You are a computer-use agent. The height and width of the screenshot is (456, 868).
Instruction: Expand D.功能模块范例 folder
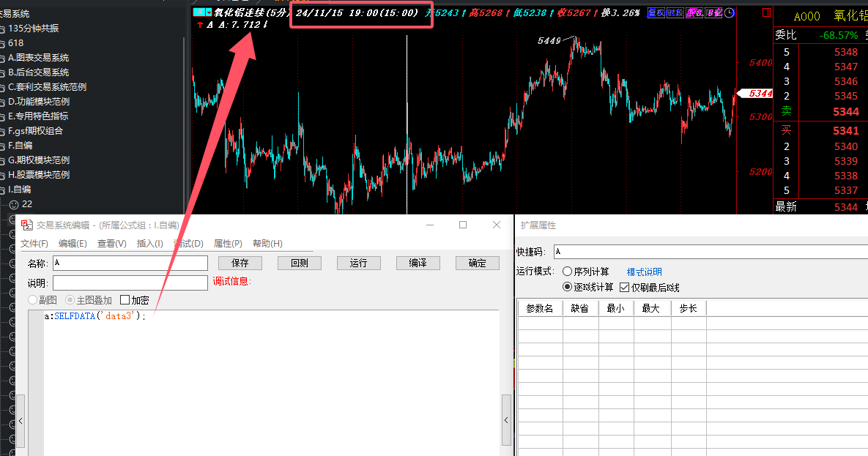39,102
